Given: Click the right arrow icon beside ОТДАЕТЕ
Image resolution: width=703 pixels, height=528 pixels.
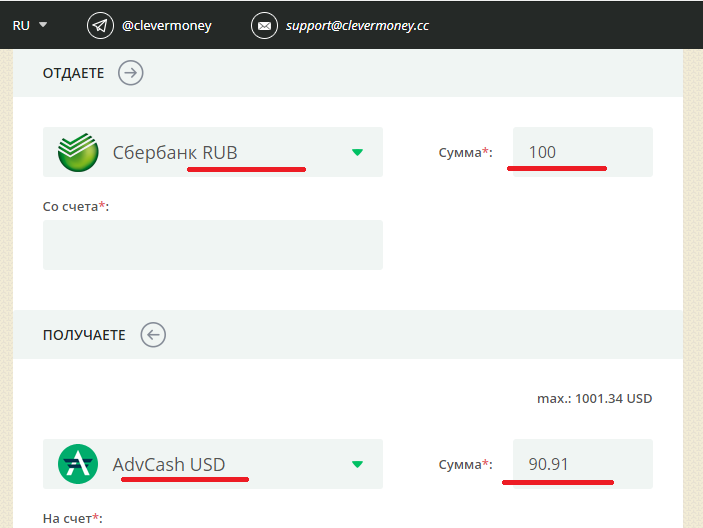Looking at the screenshot, I should pyautogui.click(x=131, y=72).
